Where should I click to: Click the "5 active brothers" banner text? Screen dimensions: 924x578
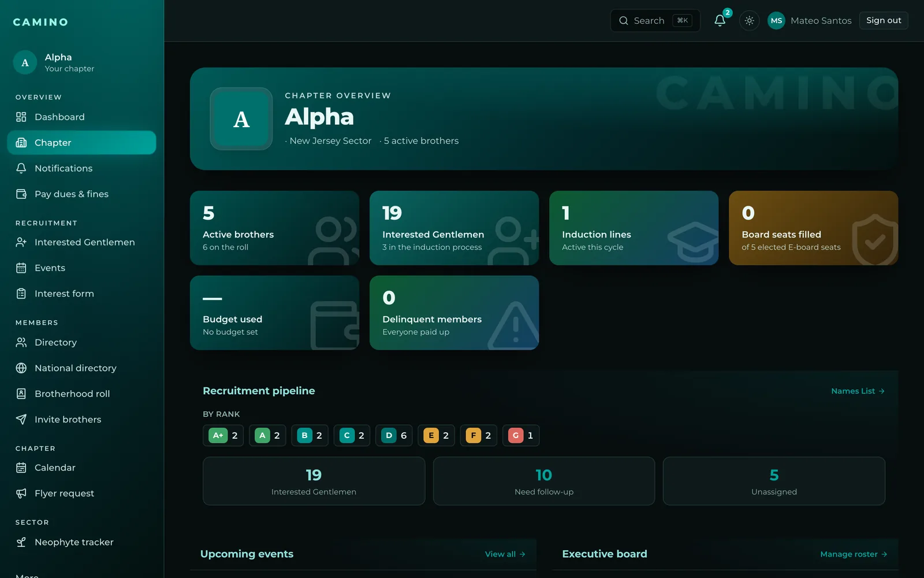tap(421, 141)
